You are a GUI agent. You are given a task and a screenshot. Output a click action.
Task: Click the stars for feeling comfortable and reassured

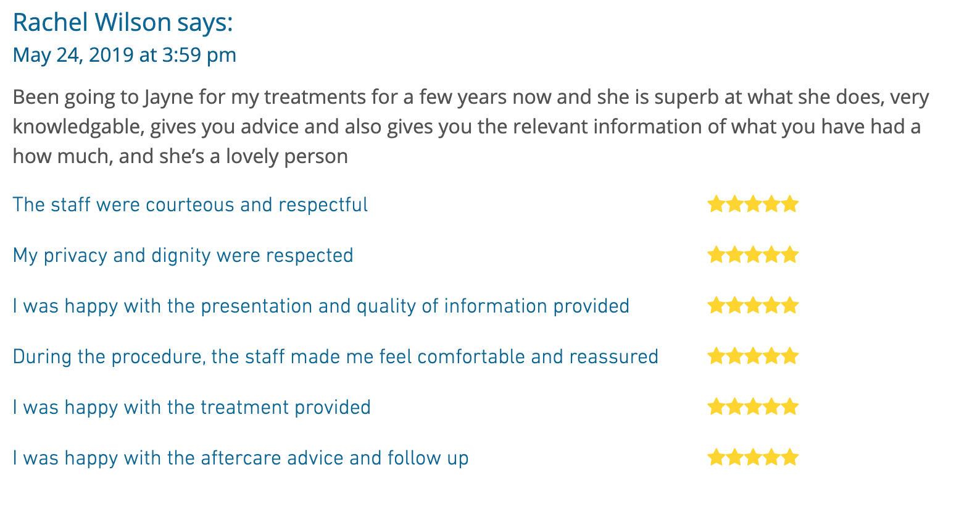753,356
